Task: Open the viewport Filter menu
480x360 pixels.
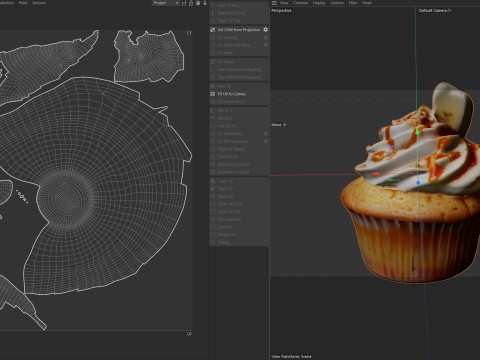Action: click(353, 3)
